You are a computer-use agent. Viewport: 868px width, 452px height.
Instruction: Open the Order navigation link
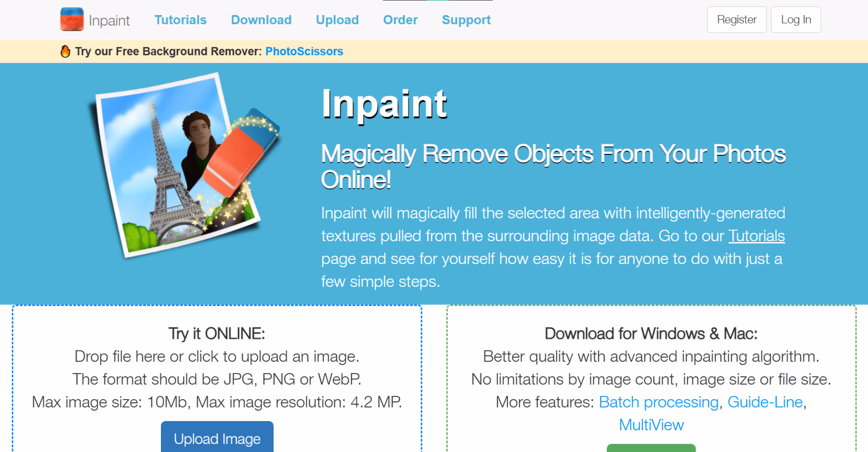coord(400,20)
